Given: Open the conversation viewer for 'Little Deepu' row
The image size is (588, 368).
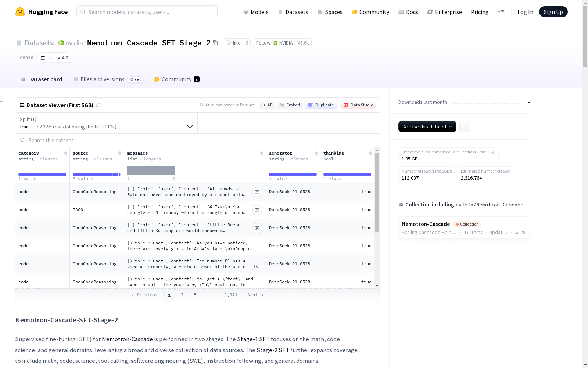Looking at the screenshot, I should 257,228.
